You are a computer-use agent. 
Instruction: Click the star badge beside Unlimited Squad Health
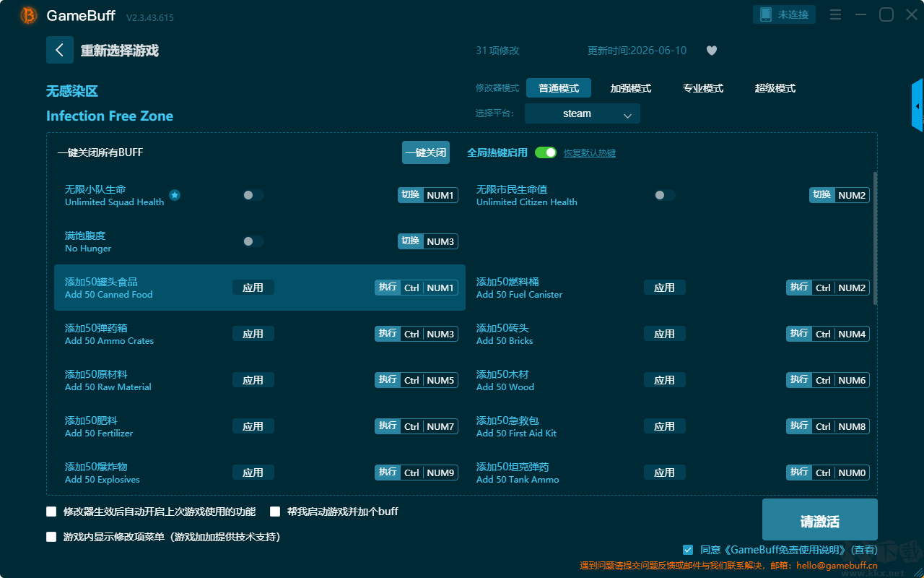(175, 195)
